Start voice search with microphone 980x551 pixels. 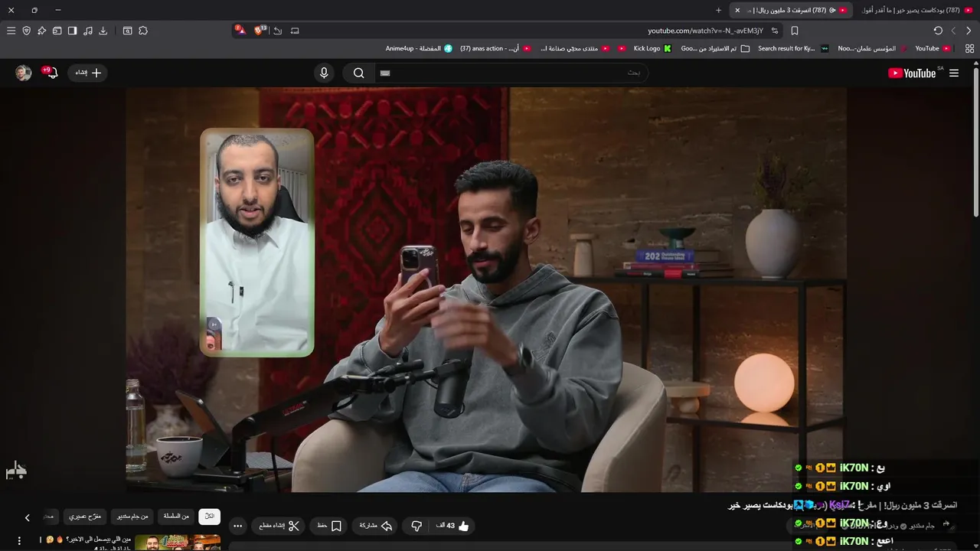(x=324, y=73)
